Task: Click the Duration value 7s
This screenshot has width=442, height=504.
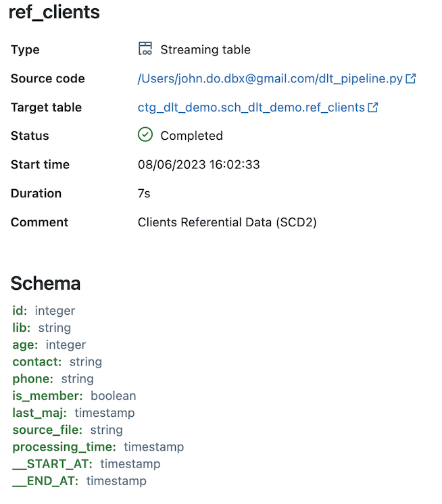Action: 144,193
